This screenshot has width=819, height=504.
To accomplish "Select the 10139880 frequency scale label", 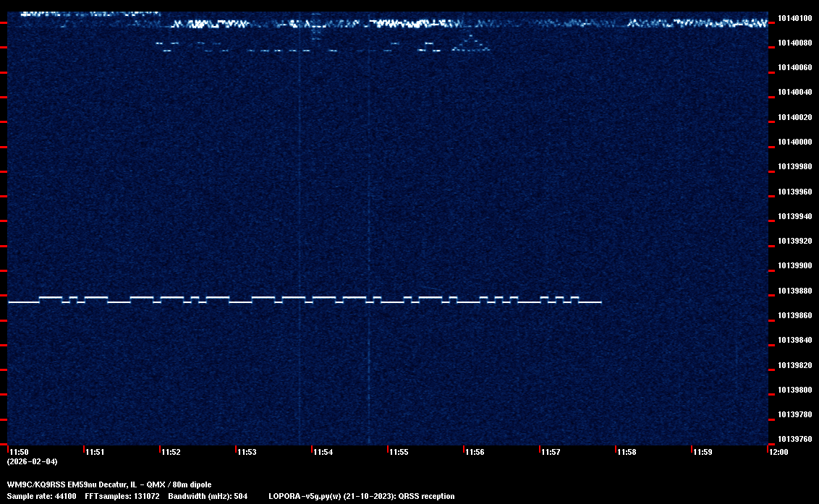I will click(x=794, y=291).
